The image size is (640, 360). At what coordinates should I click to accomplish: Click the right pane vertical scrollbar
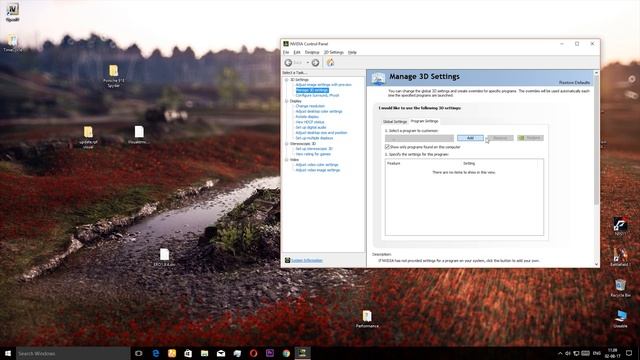point(596,140)
